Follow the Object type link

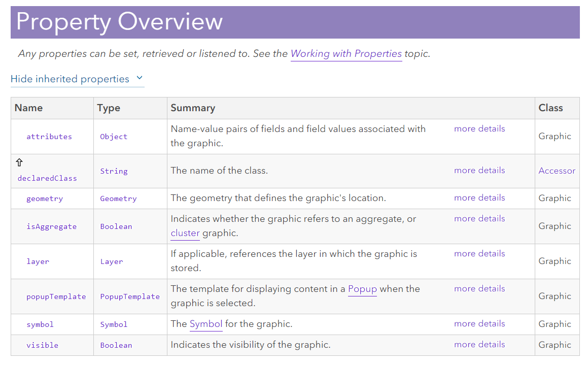pyautogui.click(x=114, y=137)
